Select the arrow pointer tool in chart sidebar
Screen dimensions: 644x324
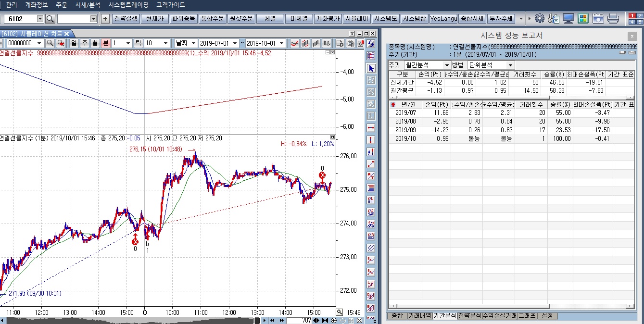pos(371,68)
